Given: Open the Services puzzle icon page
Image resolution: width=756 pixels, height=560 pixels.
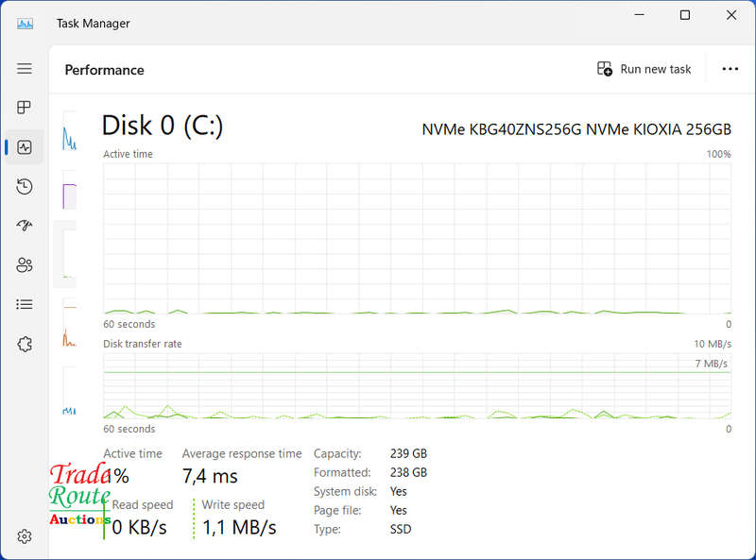Looking at the screenshot, I should (25, 344).
